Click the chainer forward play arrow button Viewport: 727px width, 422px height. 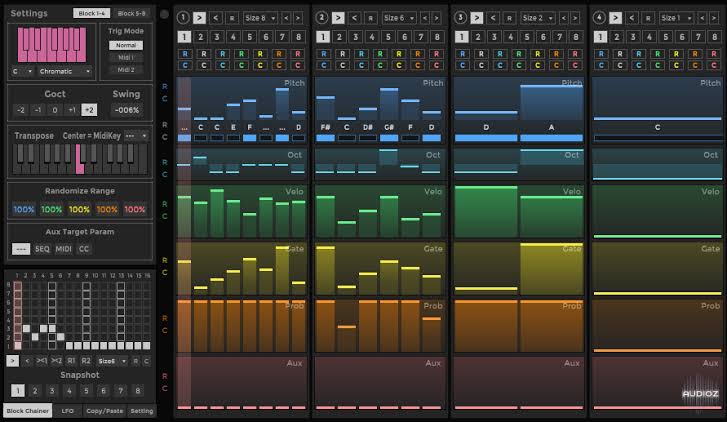click(13, 361)
